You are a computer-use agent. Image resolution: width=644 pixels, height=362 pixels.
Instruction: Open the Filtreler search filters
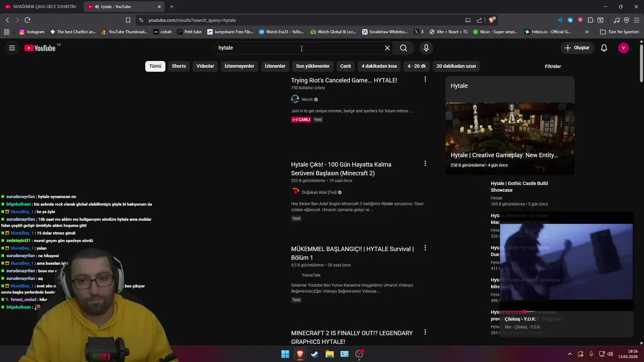click(552, 66)
